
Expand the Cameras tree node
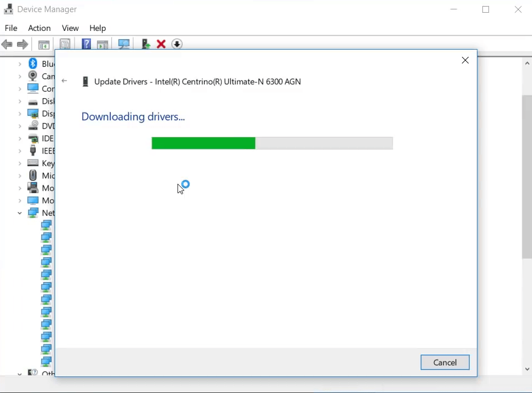click(20, 76)
